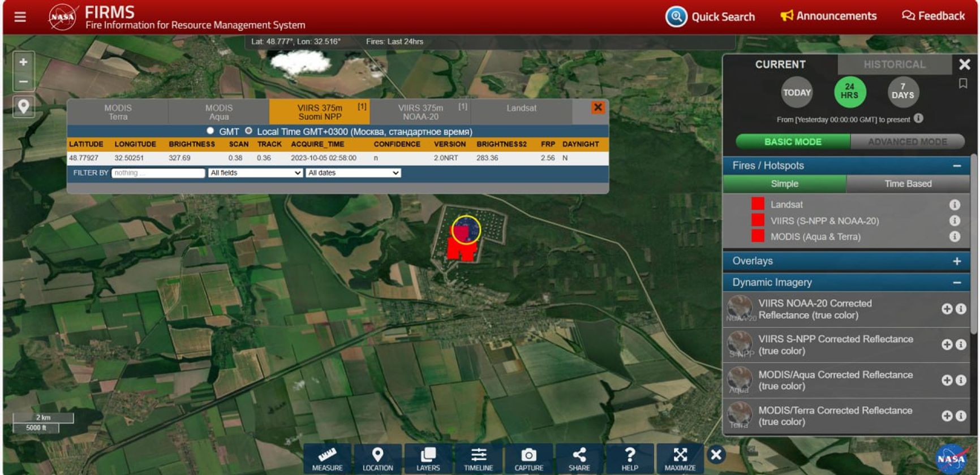Viewport: 980px width, 475px height.
Task: Click the red Landsat color swatch
Action: click(x=758, y=204)
